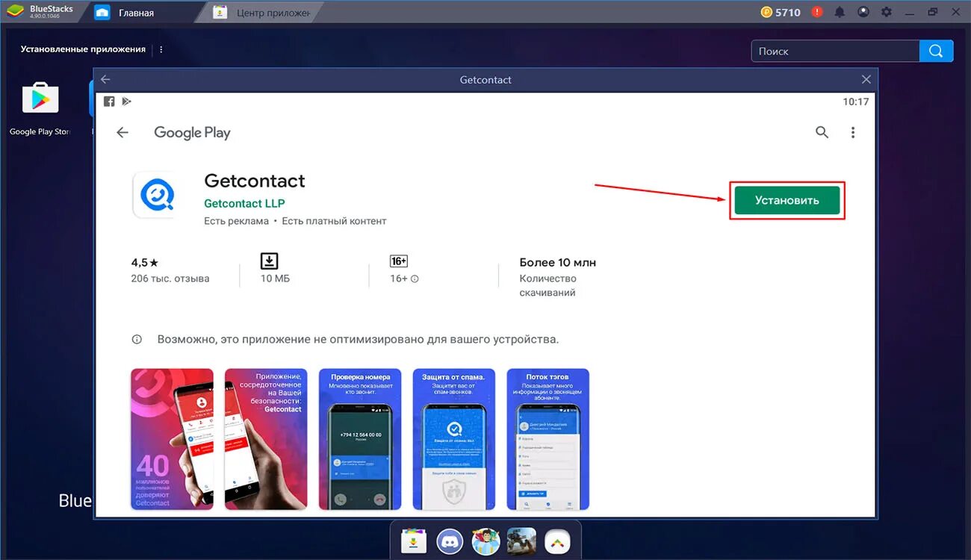Open the cartoon character dock icon
This screenshot has height=560, width=971.
click(x=485, y=541)
